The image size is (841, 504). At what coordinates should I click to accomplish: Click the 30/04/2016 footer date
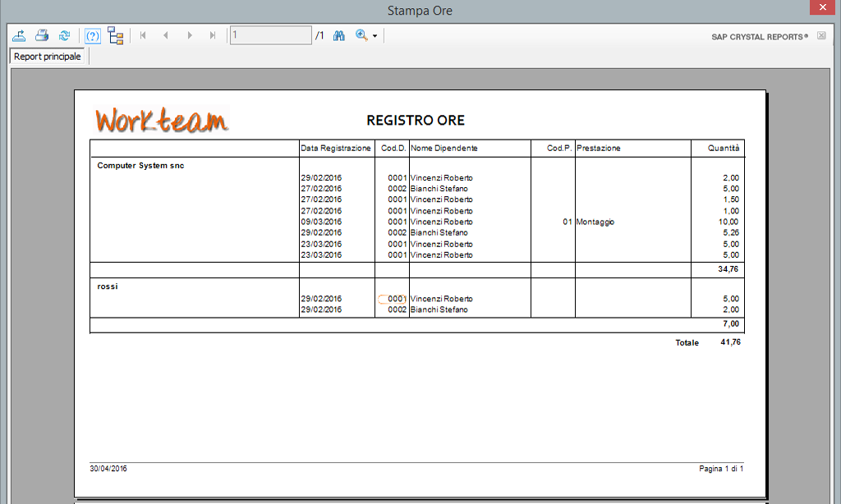[108, 469]
